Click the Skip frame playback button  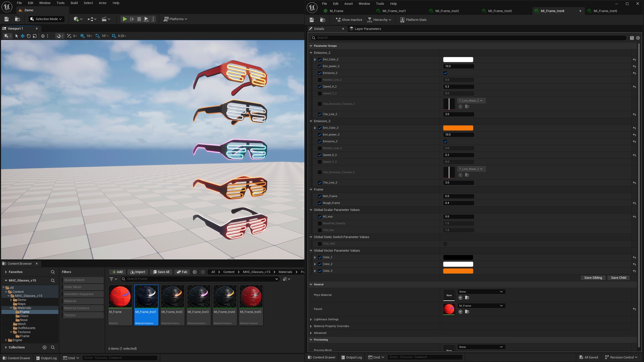click(132, 19)
